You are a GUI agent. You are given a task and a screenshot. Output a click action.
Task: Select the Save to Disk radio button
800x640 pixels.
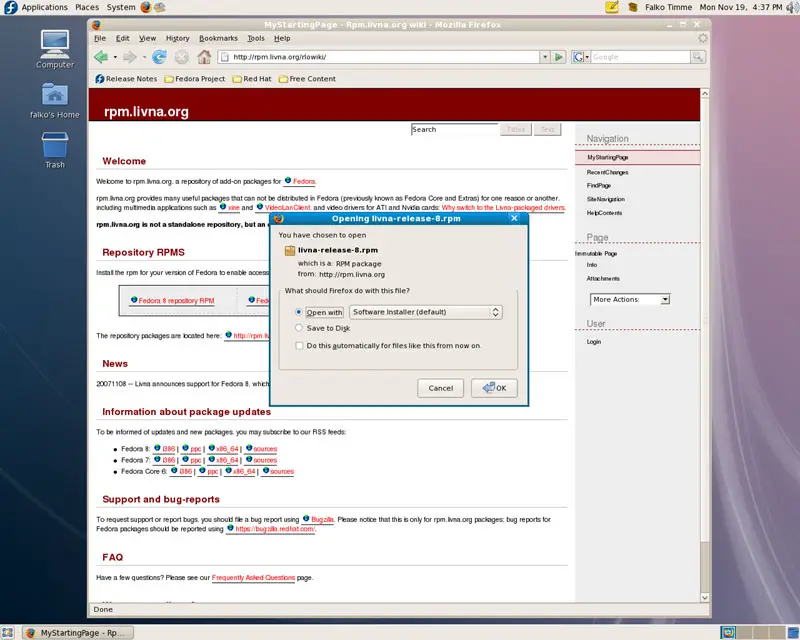299,328
